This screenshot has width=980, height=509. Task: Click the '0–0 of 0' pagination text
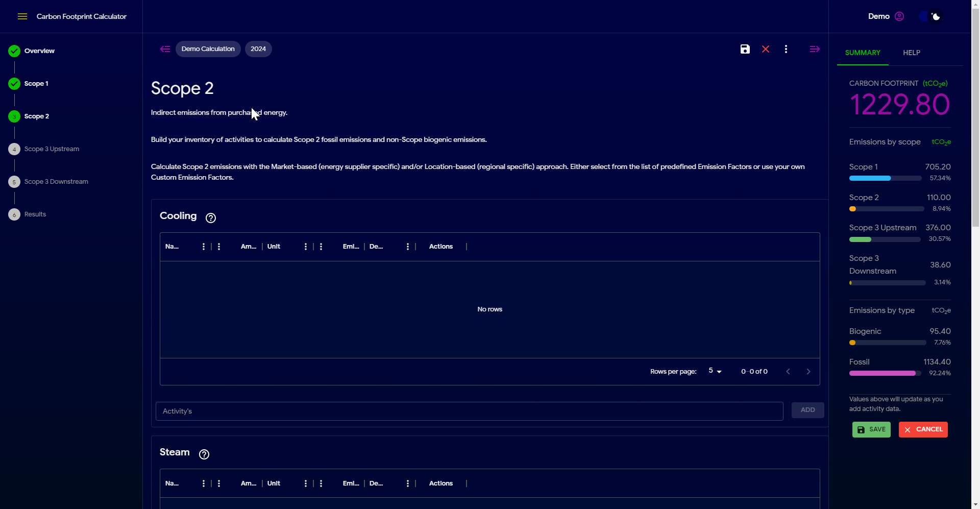(x=754, y=372)
